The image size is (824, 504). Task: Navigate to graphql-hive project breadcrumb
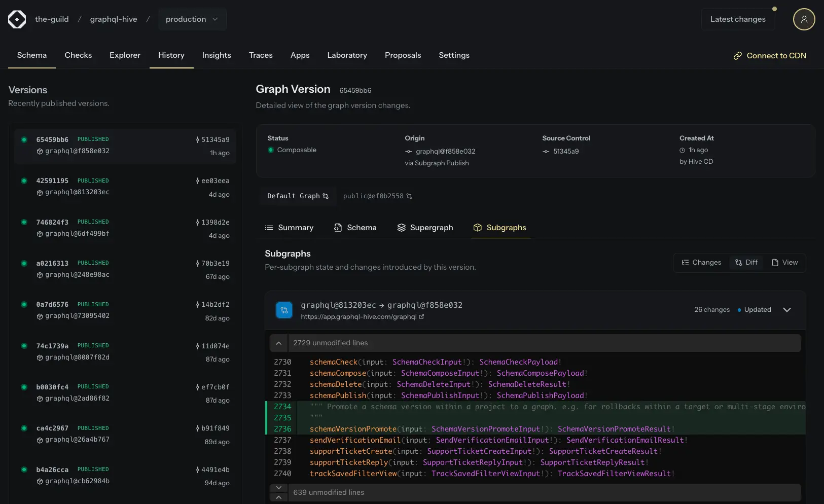[114, 19]
